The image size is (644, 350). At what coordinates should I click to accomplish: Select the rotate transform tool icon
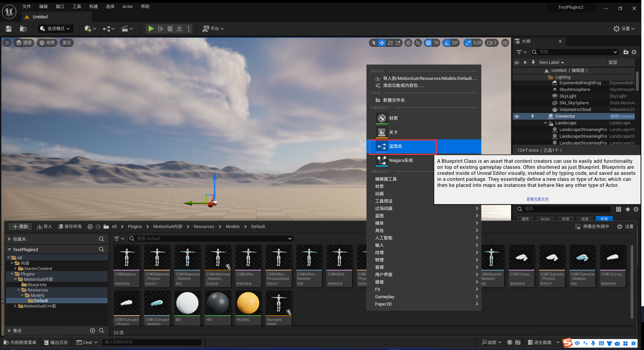(x=390, y=43)
